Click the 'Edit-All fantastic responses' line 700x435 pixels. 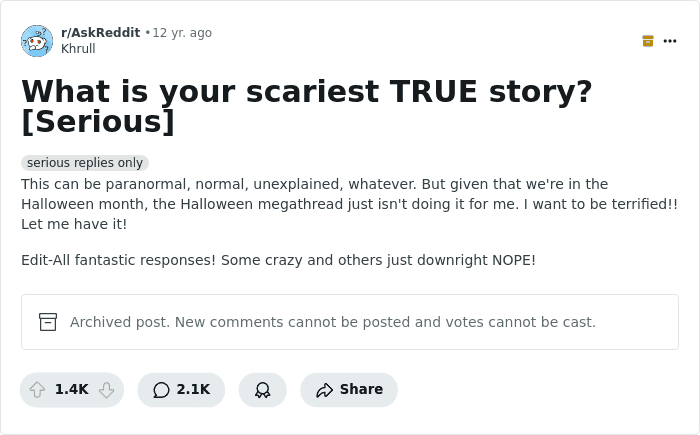pos(278,260)
